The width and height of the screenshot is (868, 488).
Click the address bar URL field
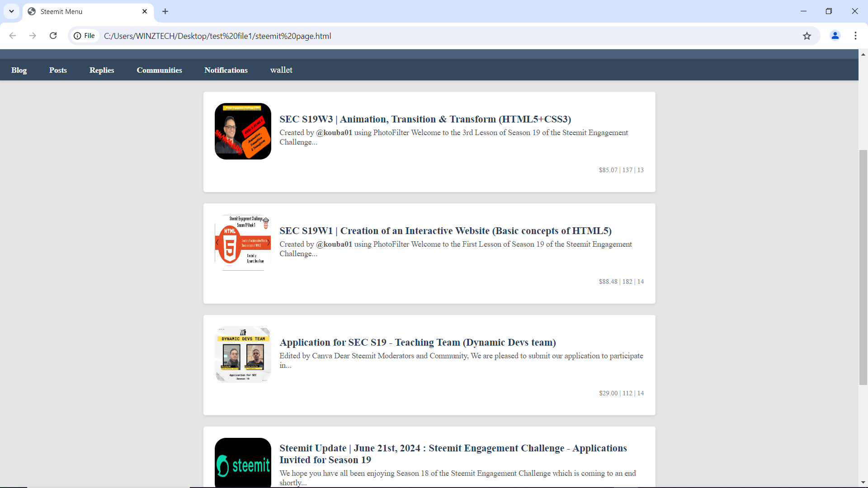[448, 36]
